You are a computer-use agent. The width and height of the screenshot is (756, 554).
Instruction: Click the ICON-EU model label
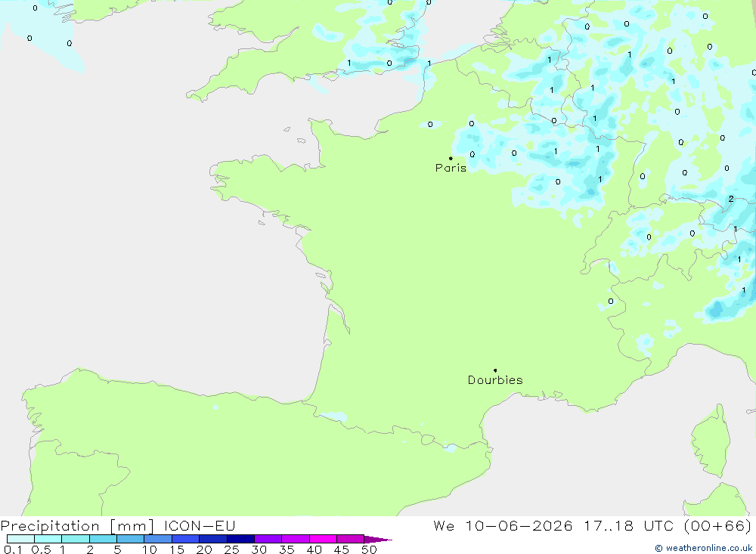coord(200,526)
